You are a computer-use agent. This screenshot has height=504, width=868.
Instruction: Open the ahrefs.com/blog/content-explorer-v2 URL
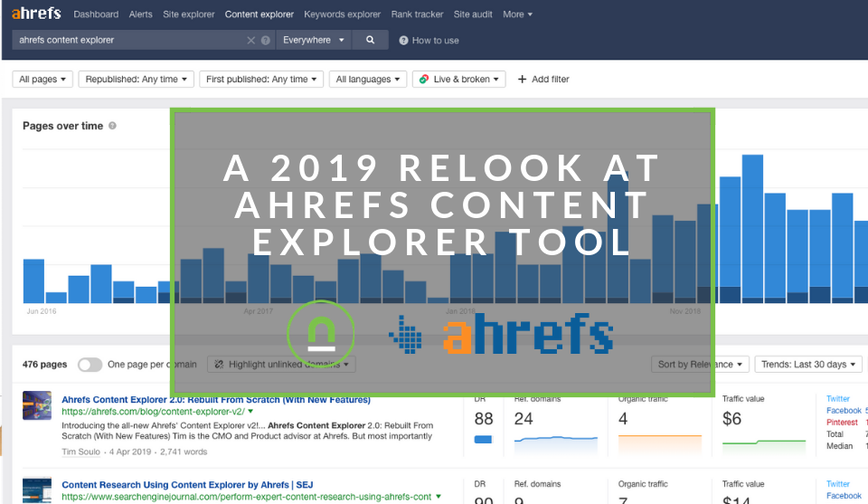[x=153, y=412]
